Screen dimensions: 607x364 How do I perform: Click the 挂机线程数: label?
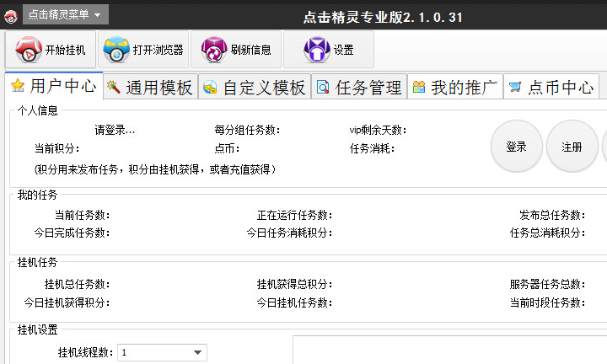pyautogui.click(x=85, y=352)
